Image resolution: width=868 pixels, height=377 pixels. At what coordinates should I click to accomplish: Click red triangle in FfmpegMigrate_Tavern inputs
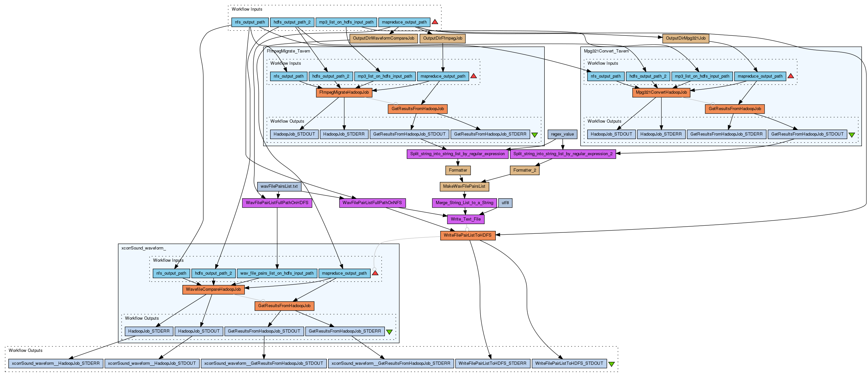(473, 76)
